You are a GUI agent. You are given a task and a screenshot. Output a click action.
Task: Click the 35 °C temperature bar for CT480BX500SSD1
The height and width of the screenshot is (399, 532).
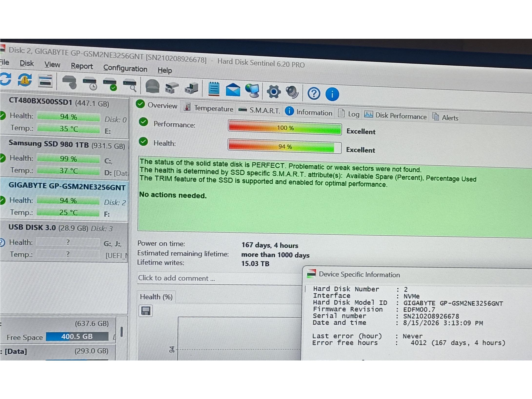69,129
